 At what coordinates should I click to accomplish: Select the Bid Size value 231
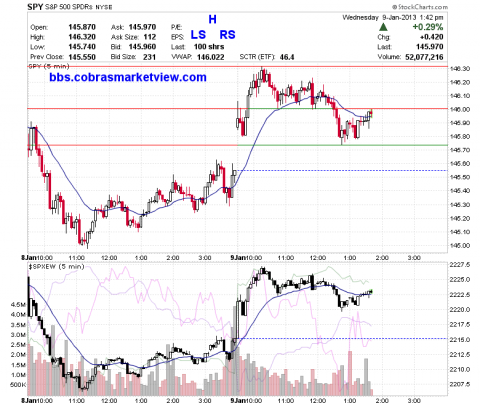click(150, 57)
